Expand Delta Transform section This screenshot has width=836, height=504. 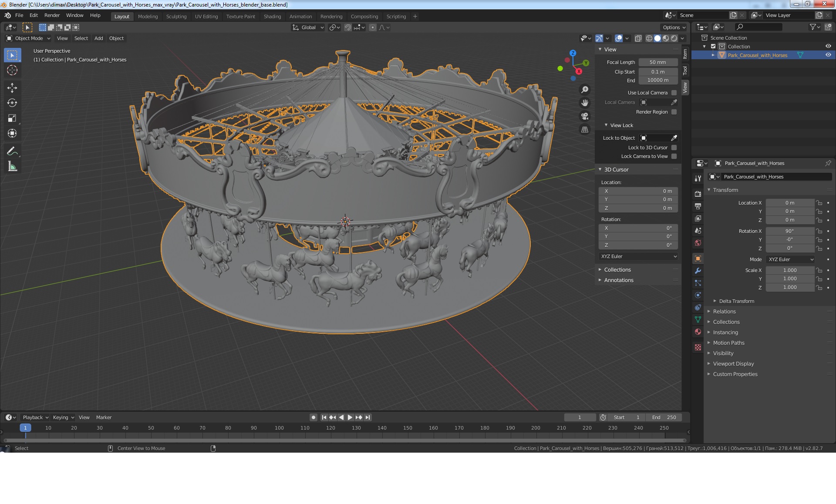click(x=736, y=301)
